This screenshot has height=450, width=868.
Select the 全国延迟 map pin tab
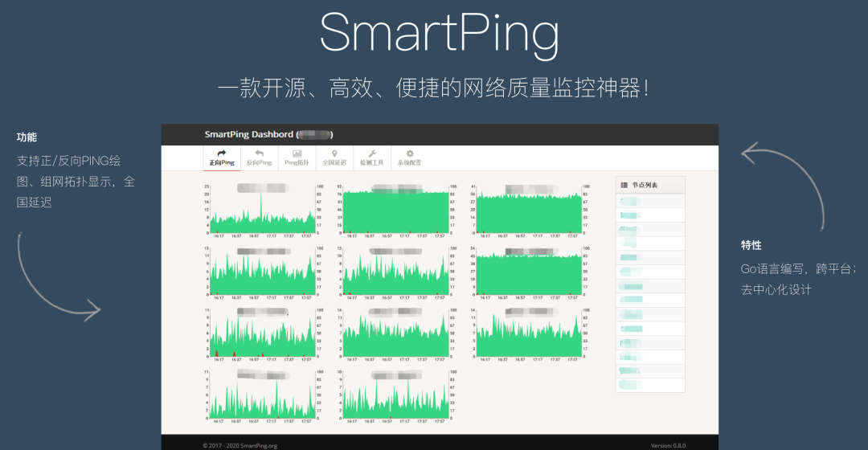click(x=334, y=157)
